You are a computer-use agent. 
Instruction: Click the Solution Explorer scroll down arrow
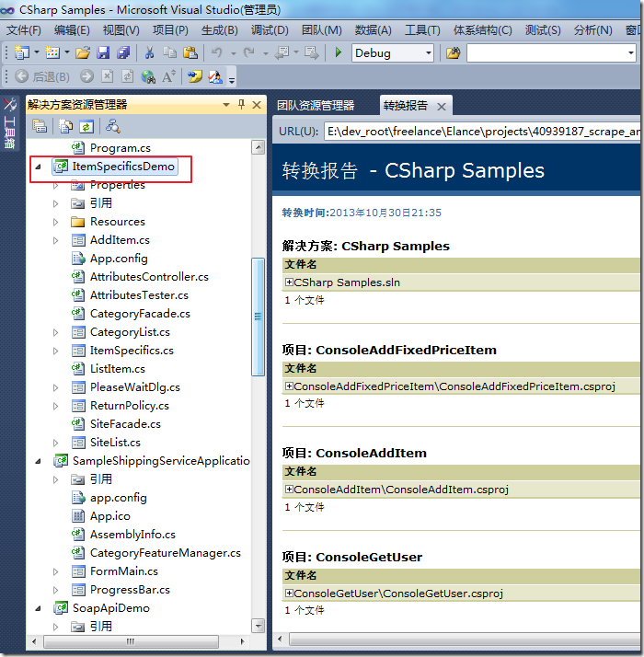click(259, 626)
